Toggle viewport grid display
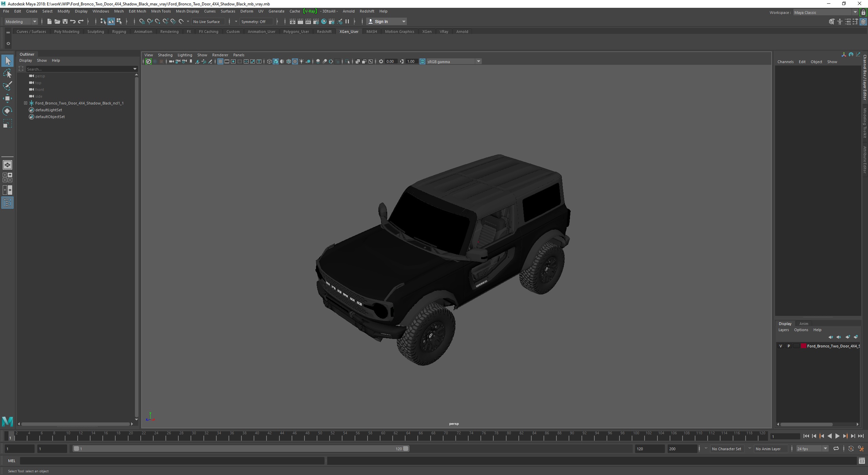 coord(220,61)
